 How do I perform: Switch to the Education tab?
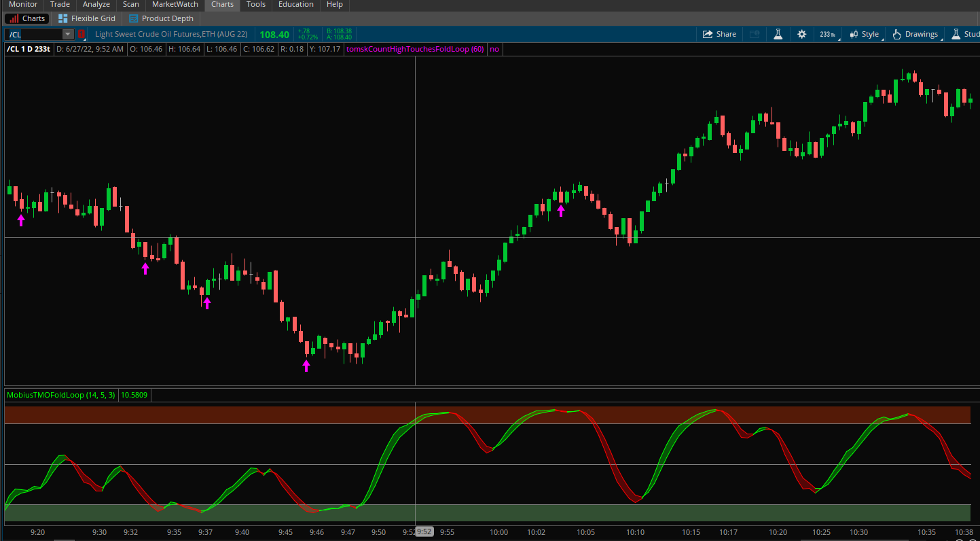coord(296,5)
